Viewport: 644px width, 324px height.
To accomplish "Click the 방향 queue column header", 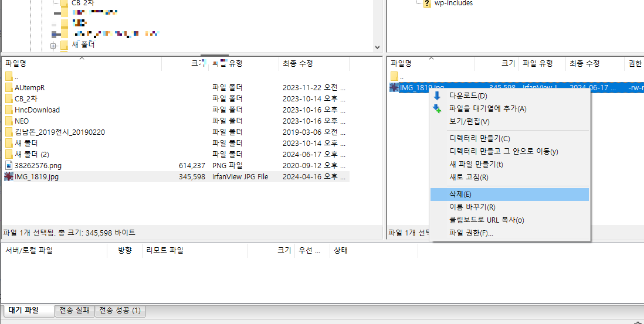I will [124, 251].
